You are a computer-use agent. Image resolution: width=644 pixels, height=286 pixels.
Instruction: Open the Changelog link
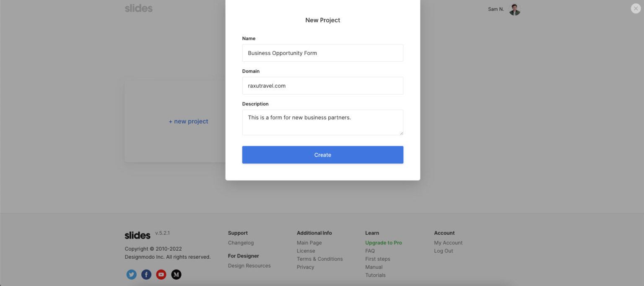(241, 243)
